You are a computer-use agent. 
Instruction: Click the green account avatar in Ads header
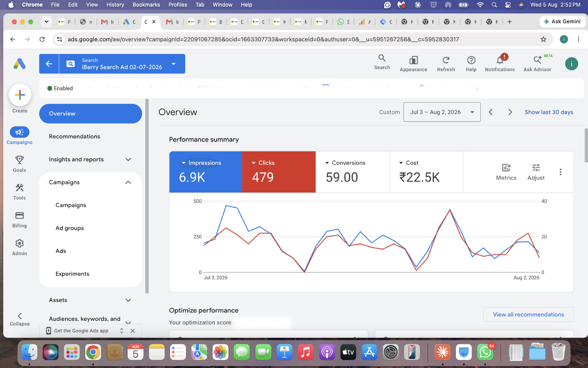tap(571, 64)
